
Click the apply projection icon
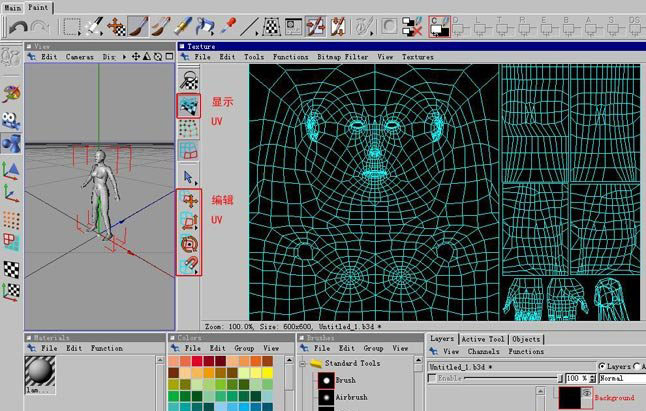[338, 27]
